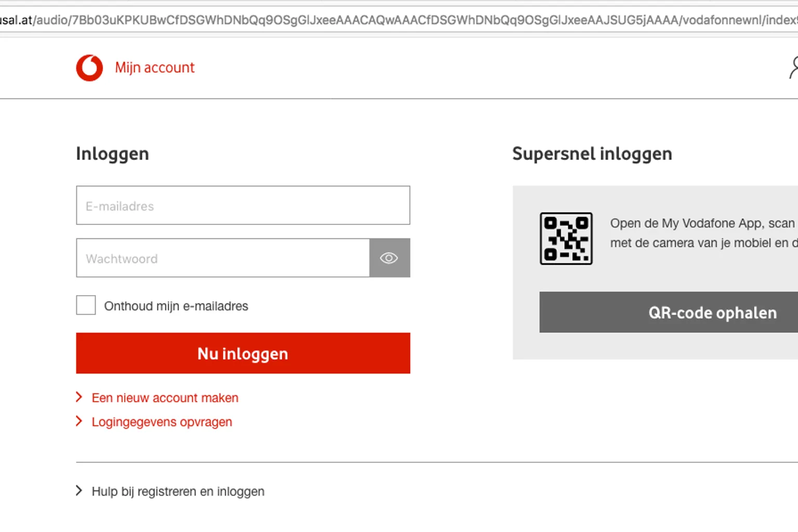The image size is (798, 532).
Task: Follow the 'Logingegevens opvragen' link
Action: click(x=162, y=422)
